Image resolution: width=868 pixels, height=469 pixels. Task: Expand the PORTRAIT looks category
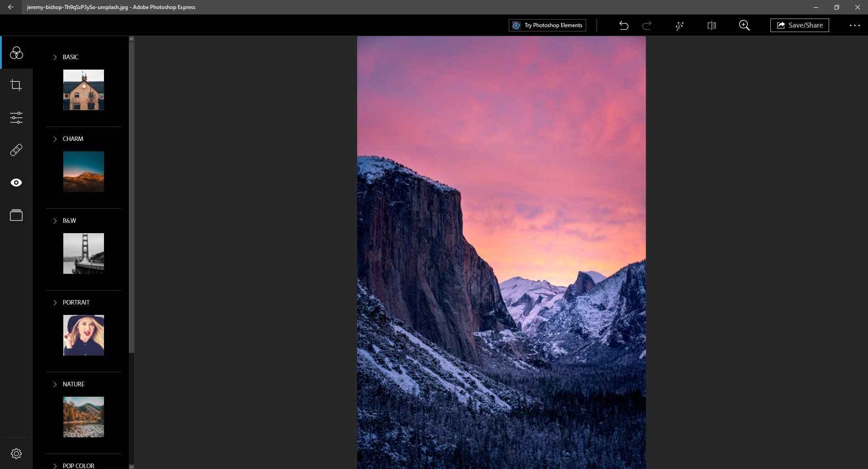click(55, 303)
